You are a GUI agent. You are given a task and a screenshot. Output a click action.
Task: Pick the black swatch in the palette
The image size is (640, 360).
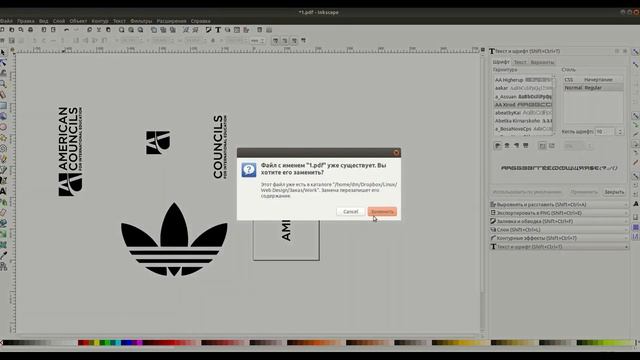(7, 342)
